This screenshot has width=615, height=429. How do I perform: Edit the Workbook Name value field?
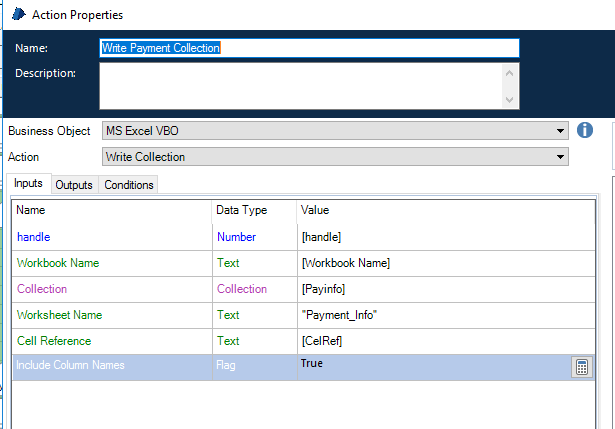(430, 263)
